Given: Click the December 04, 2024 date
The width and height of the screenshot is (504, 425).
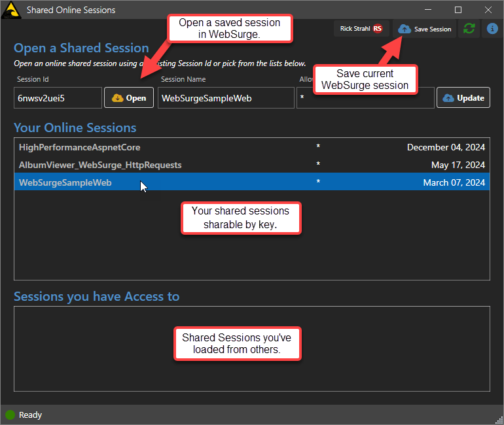Looking at the screenshot, I should (x=446, y=147).
